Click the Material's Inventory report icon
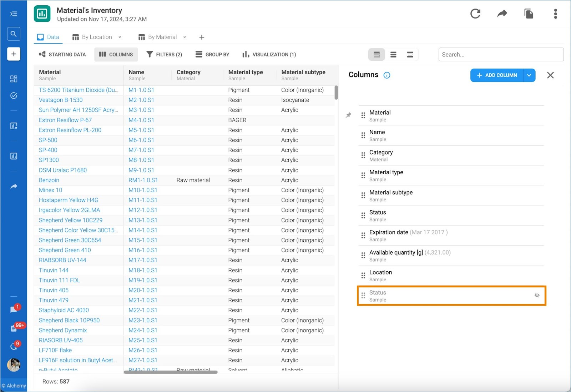Image resolution: width=571 pixels, height=392 pixels. pos(42,14)
